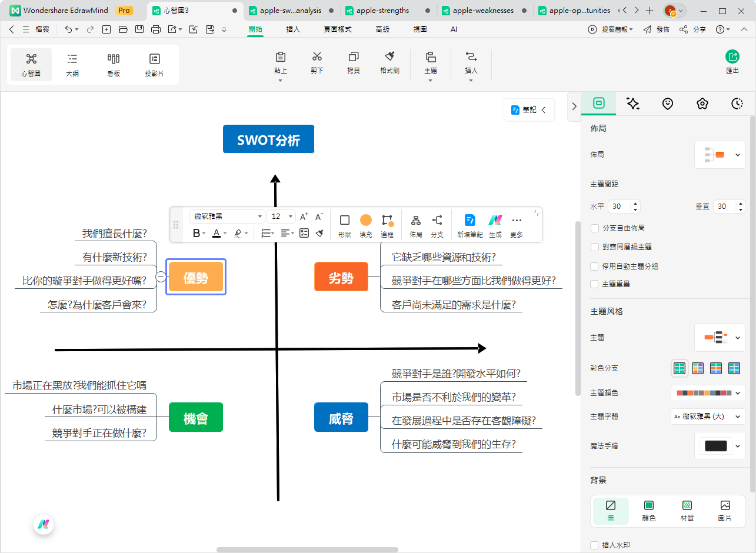This screenshot has height=553, width=756.
Task: Expand the 主題字體 font dropdown
Action: pos(708,416)
